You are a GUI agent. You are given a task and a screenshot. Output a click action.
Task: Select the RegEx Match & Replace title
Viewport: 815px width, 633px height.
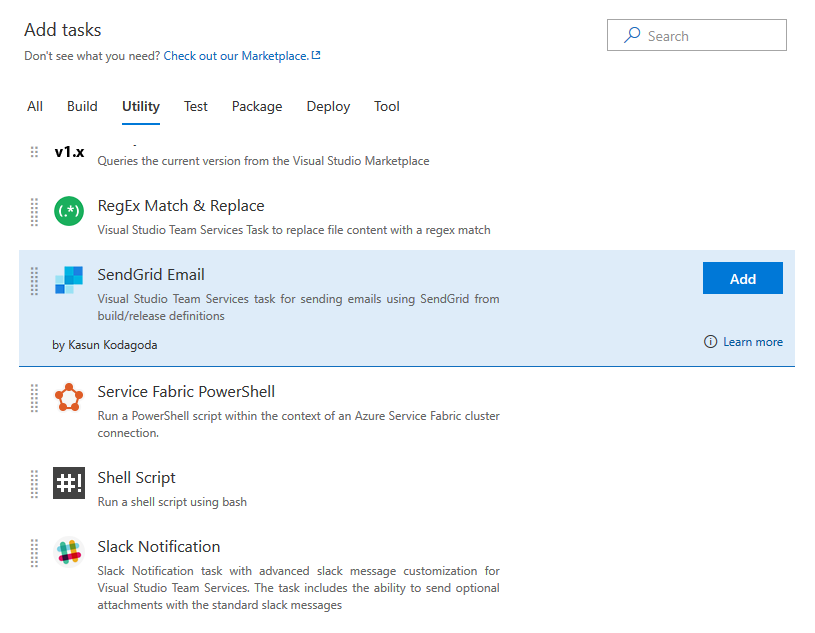tap(181, 206)
